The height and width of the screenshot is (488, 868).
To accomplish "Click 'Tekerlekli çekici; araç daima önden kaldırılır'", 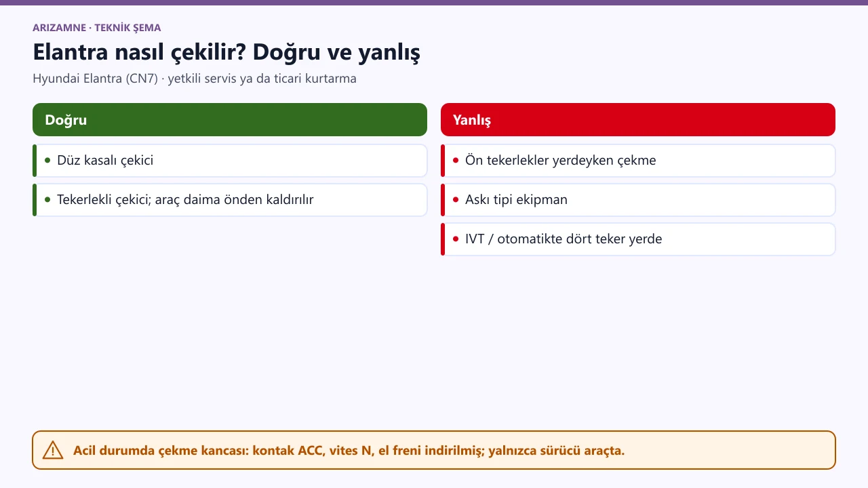I will 230,200.
